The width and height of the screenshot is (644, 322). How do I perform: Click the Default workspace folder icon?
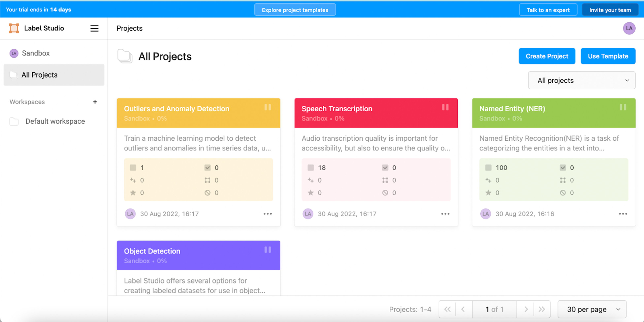pyautogui.click(x=14, y=122)
